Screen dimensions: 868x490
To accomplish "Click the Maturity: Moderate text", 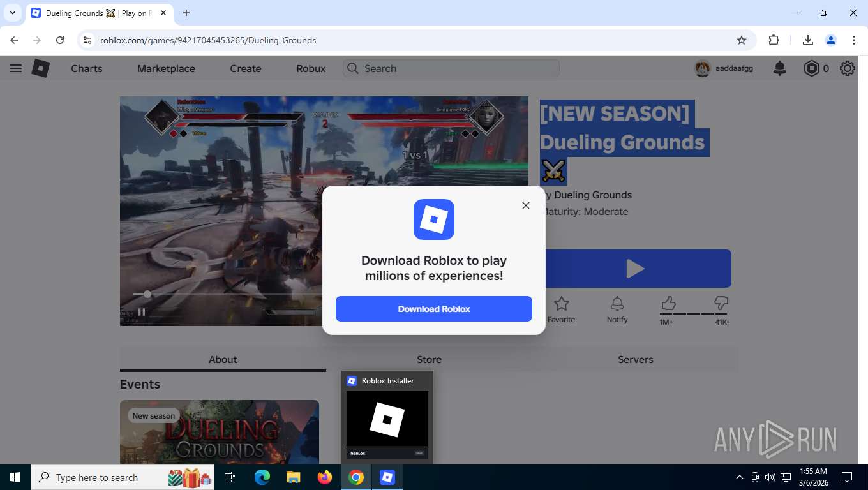I will tap(585, 212).
